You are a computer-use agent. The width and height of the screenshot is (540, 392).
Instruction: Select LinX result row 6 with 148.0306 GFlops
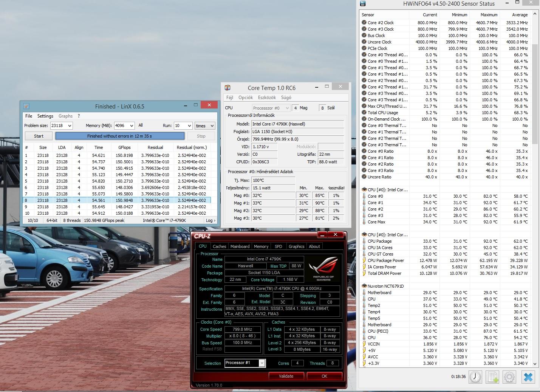117,187
